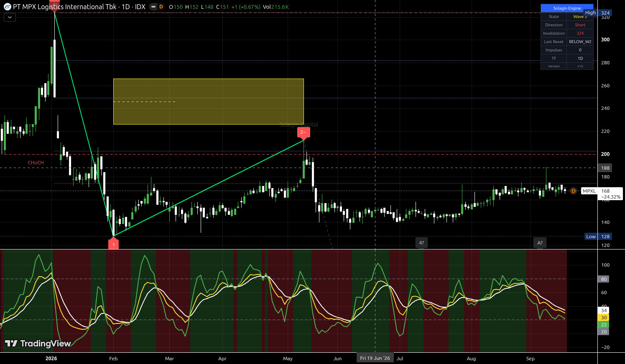Click the gray 188 price level label
The width and height of the screenshot is (625, 364).
point(605,168)
